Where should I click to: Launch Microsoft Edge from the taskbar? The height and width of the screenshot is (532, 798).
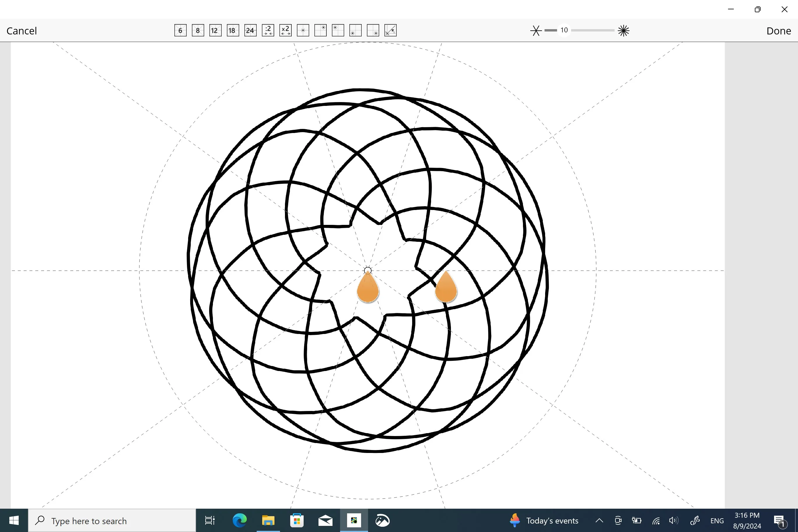coord(239,520)
